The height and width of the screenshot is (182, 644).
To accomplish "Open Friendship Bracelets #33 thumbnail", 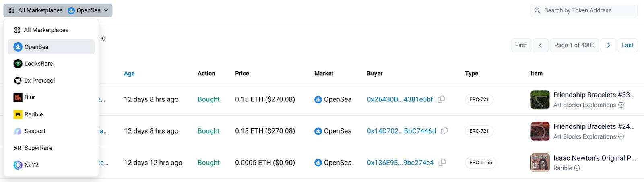I will tap(540, 100).
